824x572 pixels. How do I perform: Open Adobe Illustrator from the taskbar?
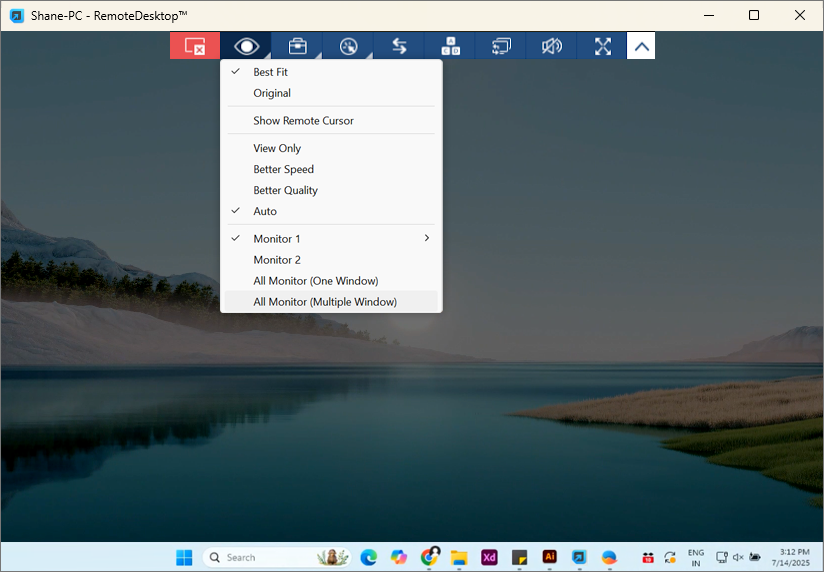pos(549,557)
